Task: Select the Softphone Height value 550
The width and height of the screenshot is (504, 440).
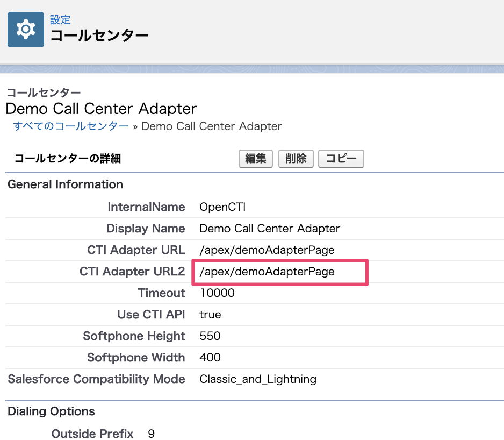Action: [208, 336]
